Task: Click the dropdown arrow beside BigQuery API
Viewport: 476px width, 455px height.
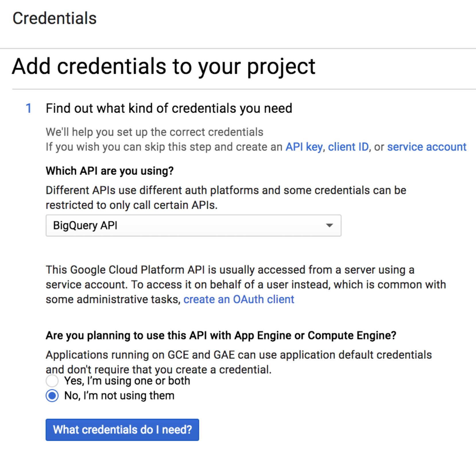Action: (330, 225)
